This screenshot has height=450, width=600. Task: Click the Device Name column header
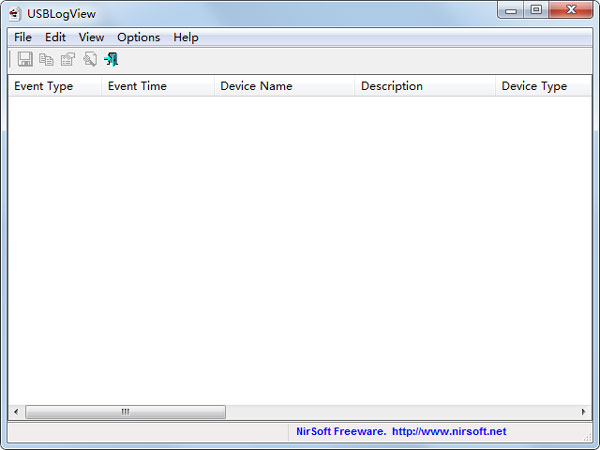[284, 86]
